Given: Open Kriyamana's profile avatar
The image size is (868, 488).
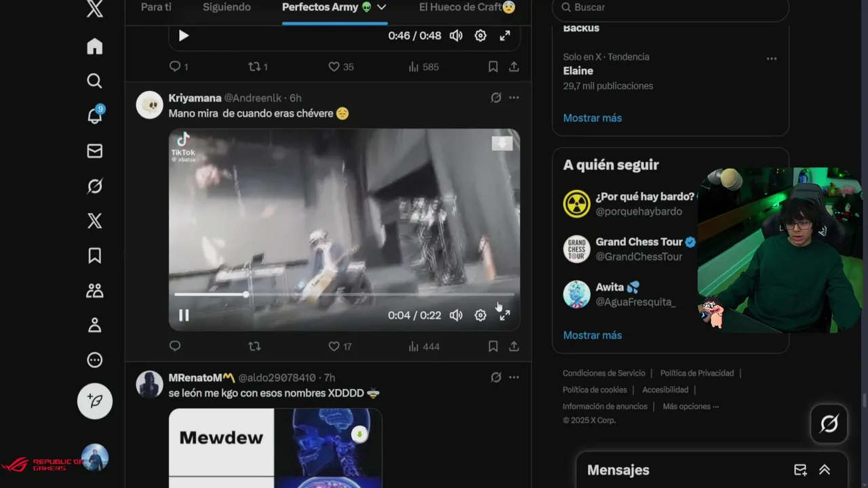Looking at the screenshot, I should pyautogui.click(x=150, y=105).
